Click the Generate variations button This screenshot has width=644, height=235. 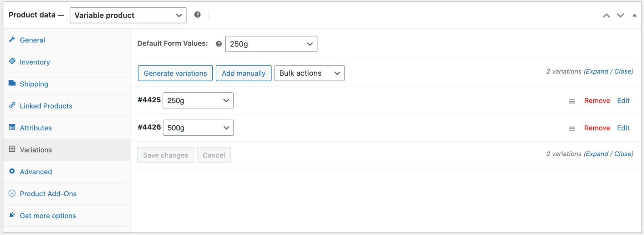pyautogui.click(x=175, y=73)
